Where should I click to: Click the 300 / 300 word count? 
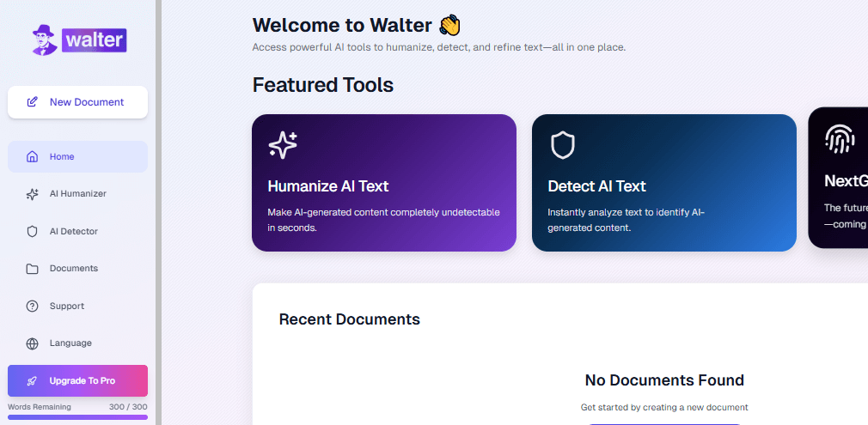[128, 407]
